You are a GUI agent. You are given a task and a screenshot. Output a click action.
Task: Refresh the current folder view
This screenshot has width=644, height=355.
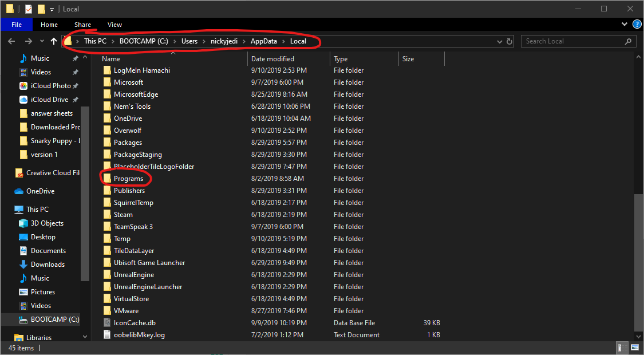pos(509,41)
